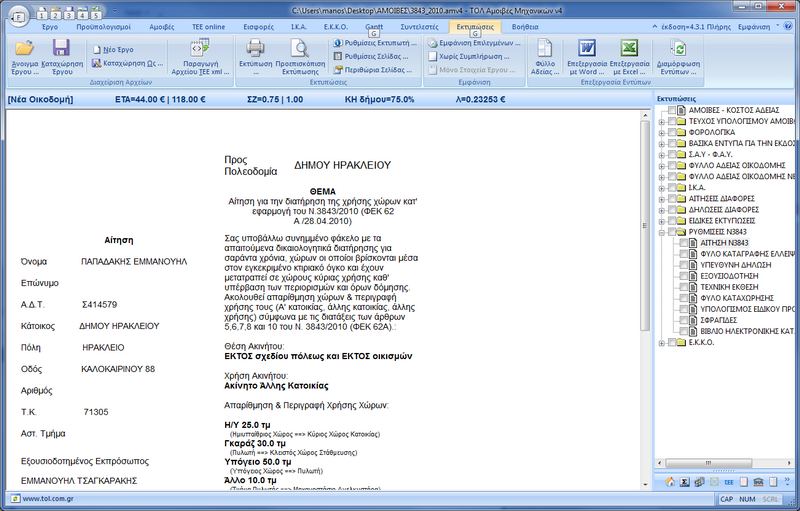Viewport: 800px width, 511px height.
Task: Click the Άνοιγμα Έργου folder icon
Action: click(x=24, y=49)
